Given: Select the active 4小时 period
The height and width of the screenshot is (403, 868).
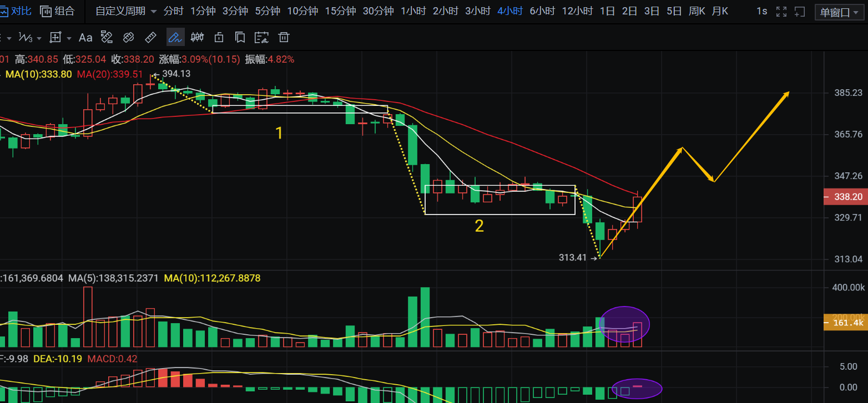Looking at the screenshot, I should click(510, 11).
